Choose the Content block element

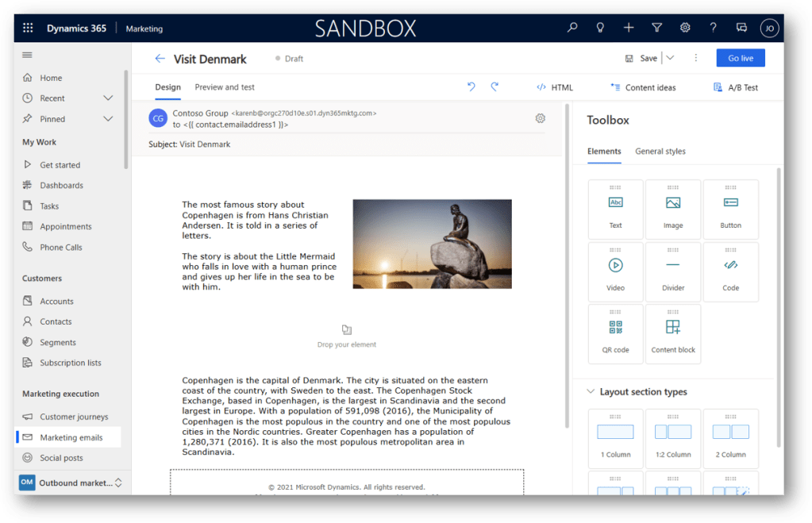[673, 334]
